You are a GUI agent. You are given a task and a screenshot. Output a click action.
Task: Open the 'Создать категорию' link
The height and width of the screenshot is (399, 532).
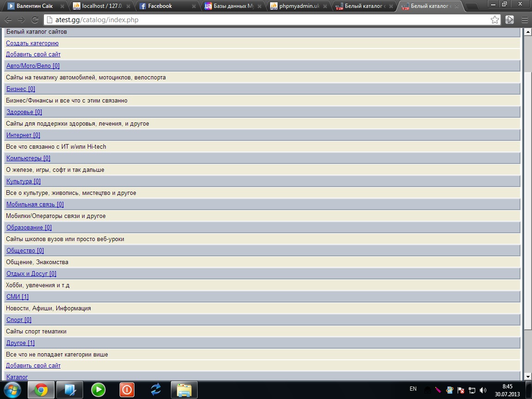(x=32, y=43)
